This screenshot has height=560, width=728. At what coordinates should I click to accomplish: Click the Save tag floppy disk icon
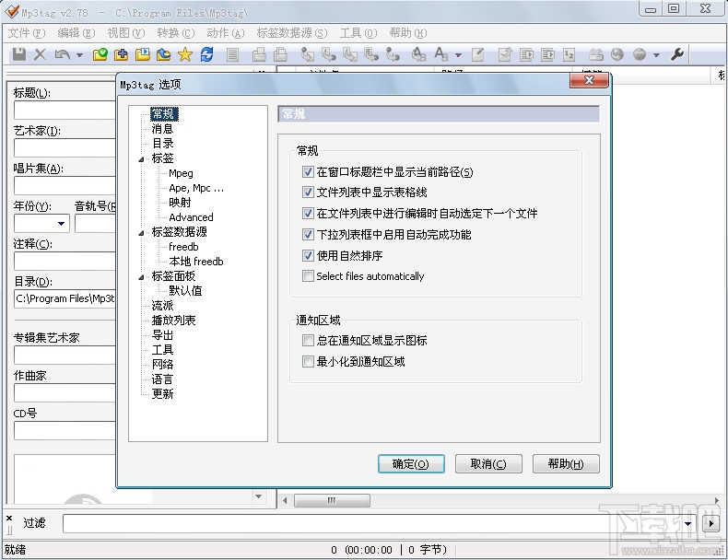click(19, 54)
